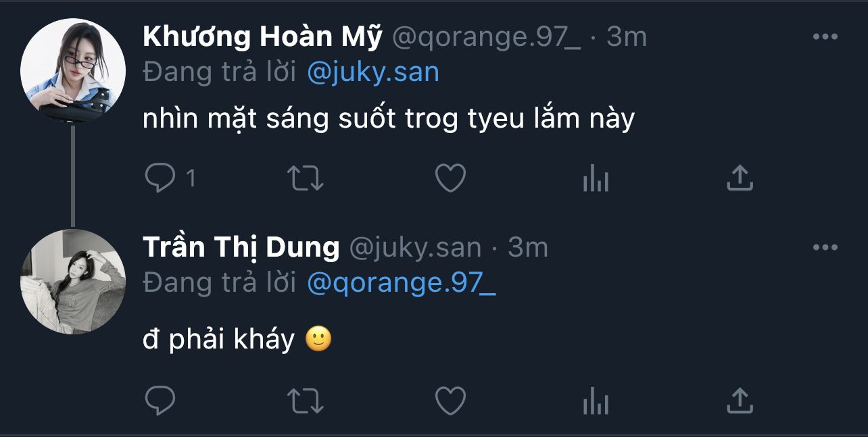Click the @qorange.97_ mention link
The height and width of the screenshot is (437, 868).
(402, 283)
